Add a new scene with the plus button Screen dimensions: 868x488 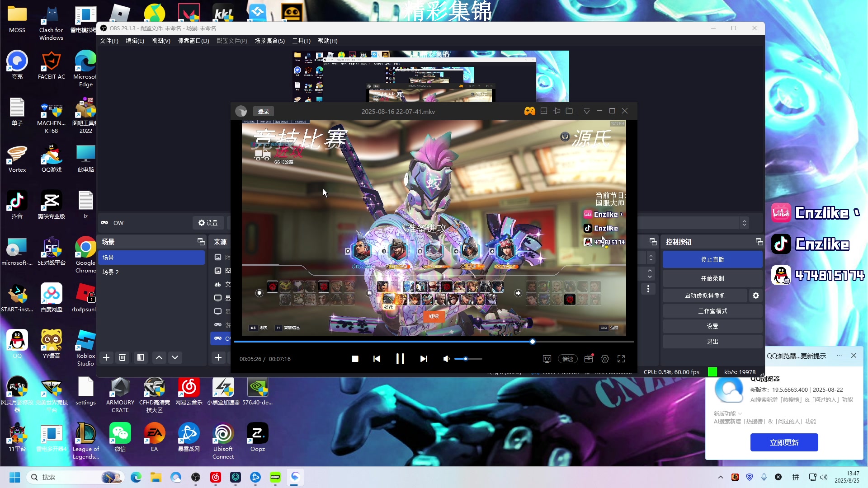pos(106,357)
